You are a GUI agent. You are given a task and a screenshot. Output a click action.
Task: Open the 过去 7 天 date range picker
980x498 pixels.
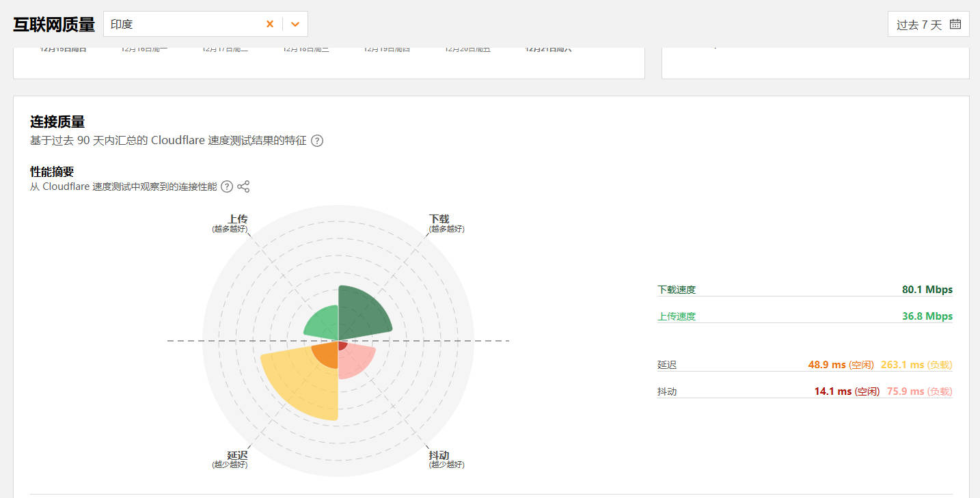coord(928,25)
